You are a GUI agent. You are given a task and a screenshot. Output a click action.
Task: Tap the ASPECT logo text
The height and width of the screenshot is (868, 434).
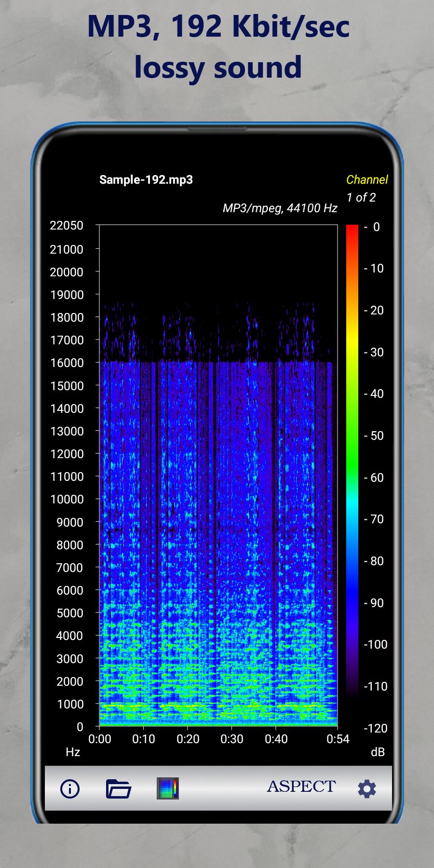click(x=301, y=786)
